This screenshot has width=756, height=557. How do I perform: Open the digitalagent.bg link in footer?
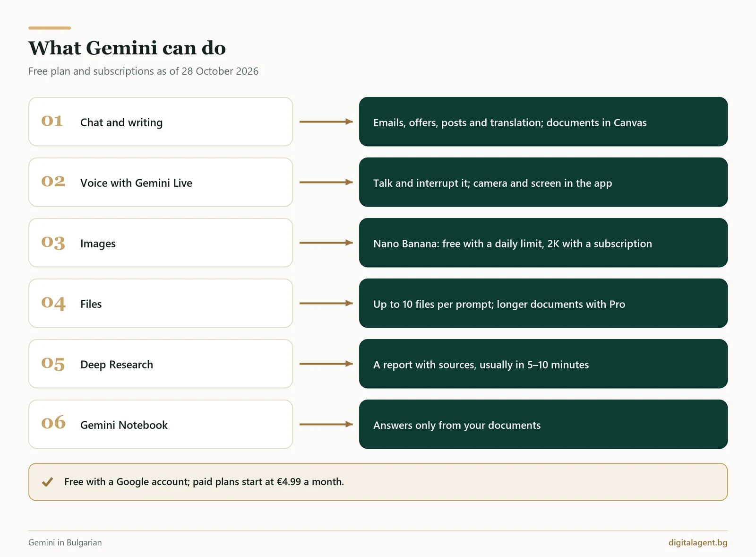(x=698, y=543)
